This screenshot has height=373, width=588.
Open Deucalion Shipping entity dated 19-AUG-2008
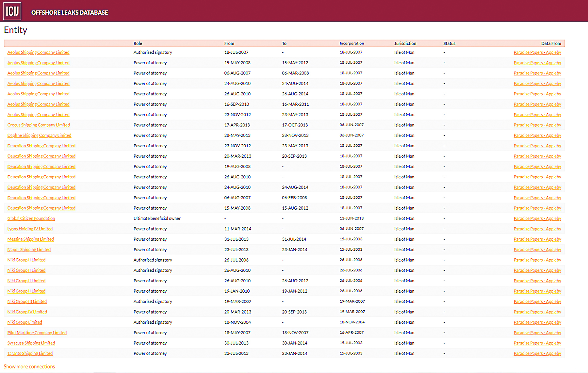41,167
